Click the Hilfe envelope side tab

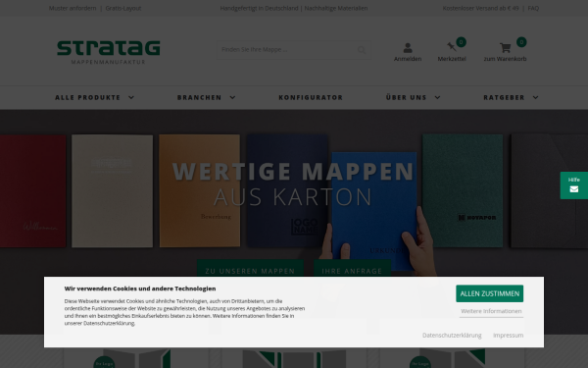coord(573,185)
